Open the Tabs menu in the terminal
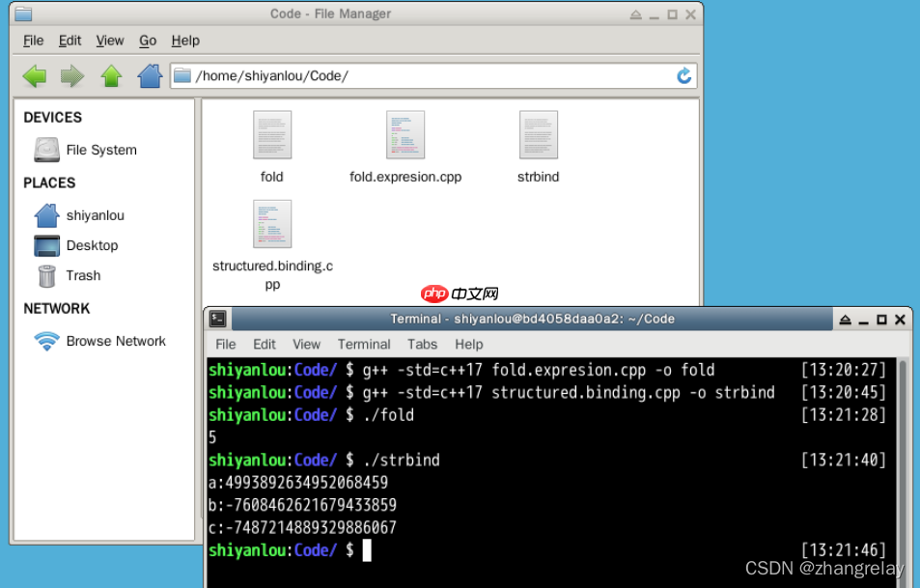Screen dimensions: 920x588 422,344
